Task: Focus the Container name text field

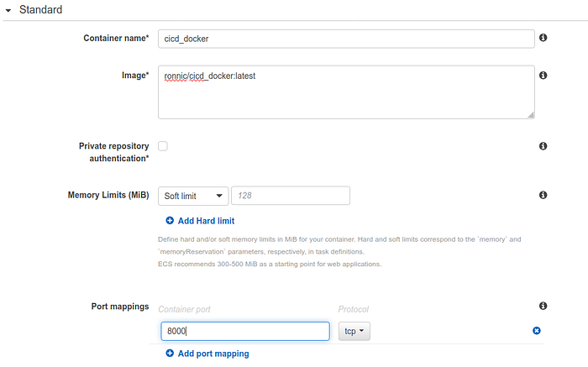Action: click(x=346, y=39)
